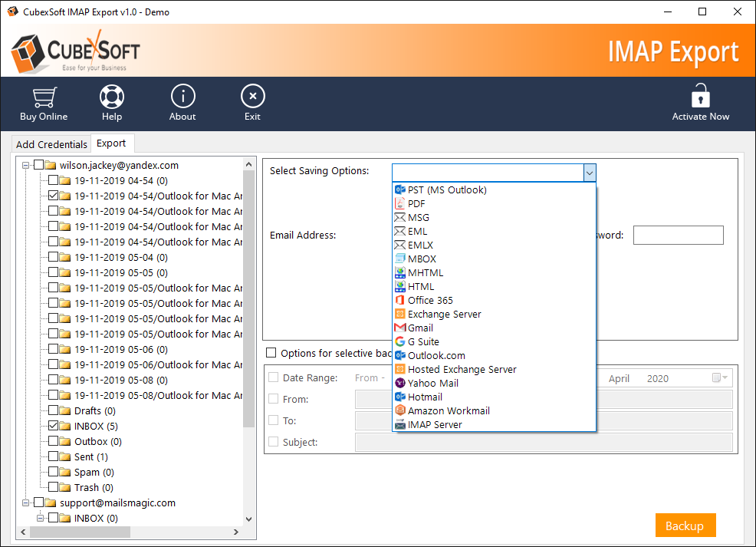Click the folder tree horizontal scrollbar thumb
This screenshot has width=756, height=547.
click(x=80, y=532)
